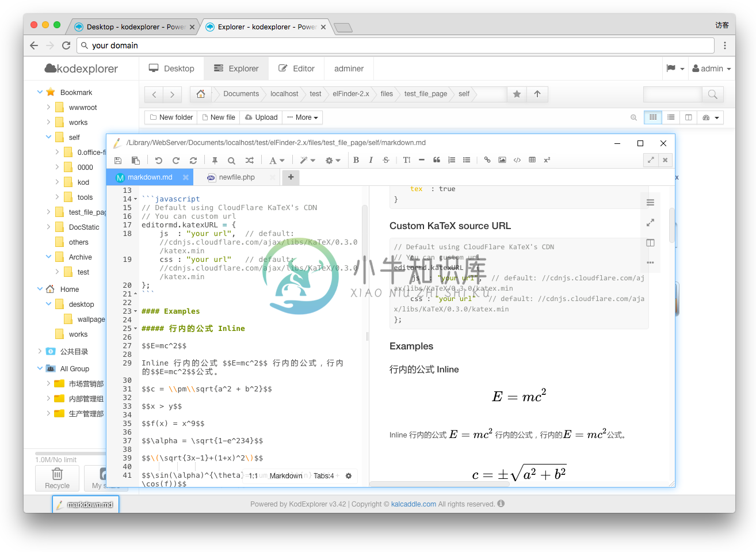Switch explorer to split column view
Screen dimensions: 756x552
click(688, 117)
